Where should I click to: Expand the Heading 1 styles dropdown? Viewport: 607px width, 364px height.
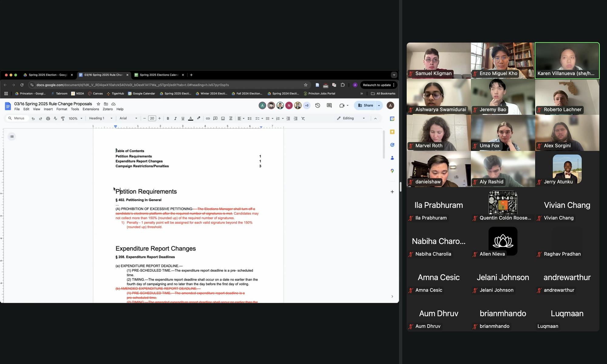point(100,118)
